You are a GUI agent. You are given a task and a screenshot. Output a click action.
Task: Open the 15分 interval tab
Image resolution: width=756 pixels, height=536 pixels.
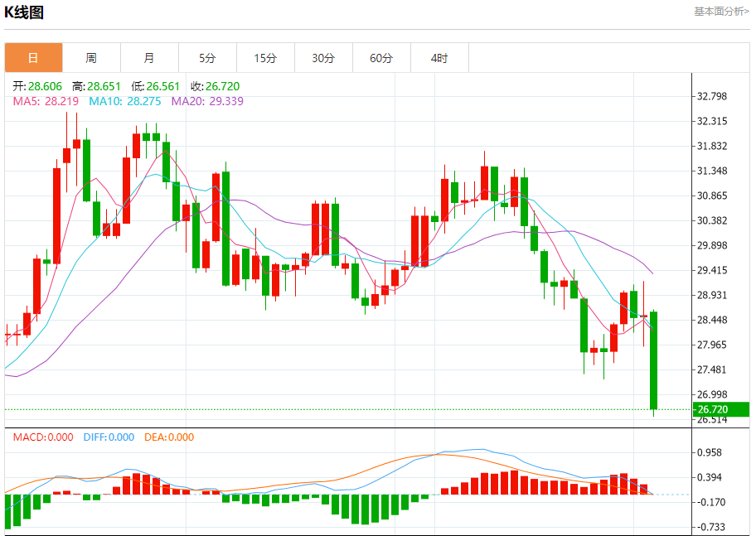point(265,58)
